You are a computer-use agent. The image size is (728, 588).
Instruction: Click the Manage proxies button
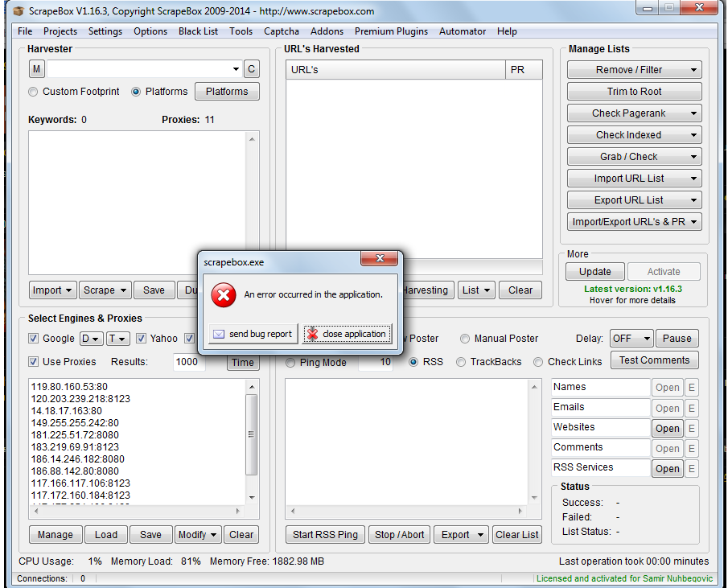(x=56, y=535)
